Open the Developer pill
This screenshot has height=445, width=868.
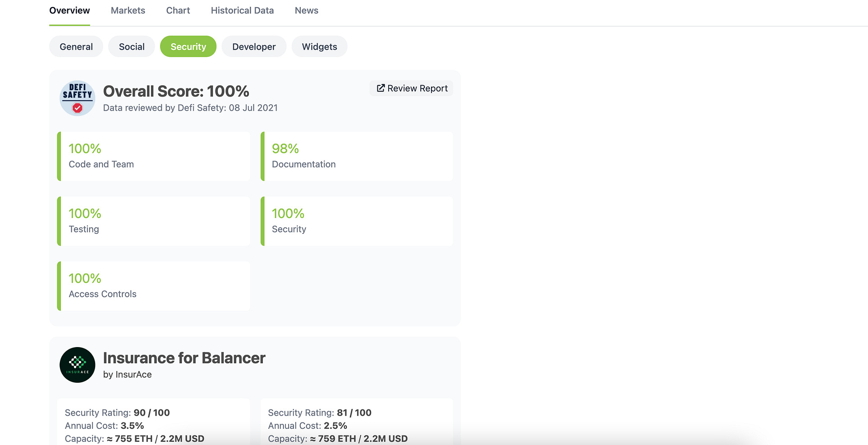coord(254,46)
